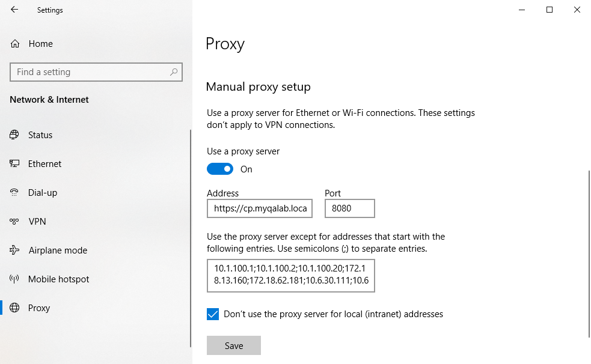Uncheck Don't use proxy for local addresses
This screenshot has height=364, width=591.
(x=212, y=314)
